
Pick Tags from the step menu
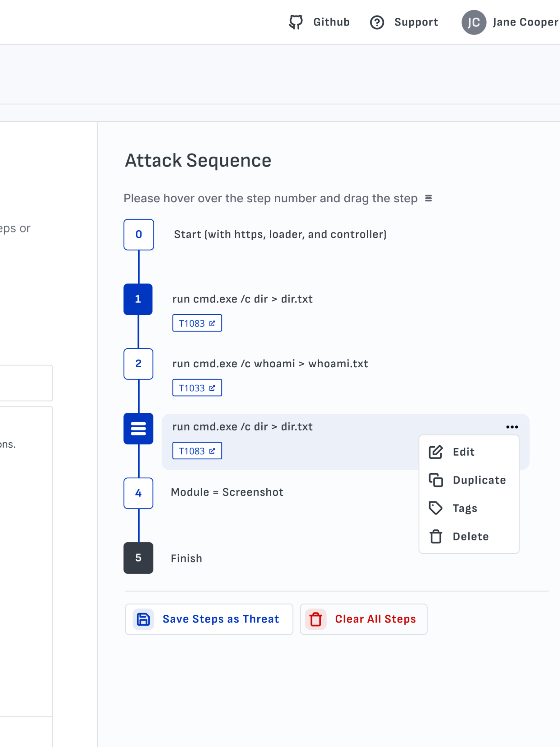[x=464, y=508]
